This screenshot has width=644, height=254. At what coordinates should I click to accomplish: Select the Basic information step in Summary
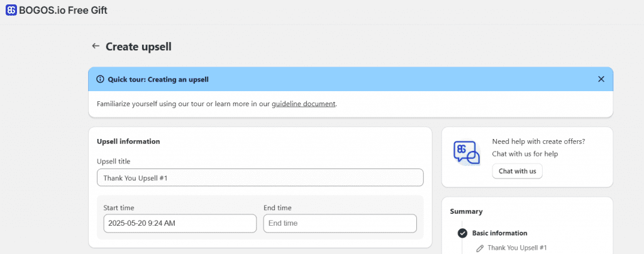(499, 233)
